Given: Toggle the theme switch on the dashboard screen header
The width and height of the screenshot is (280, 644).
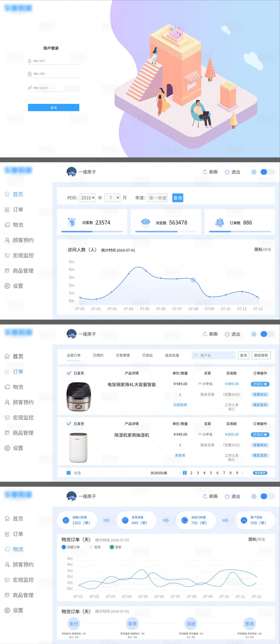Looking at the screenshot, I should pyautogui.click(x=268, y=172).
